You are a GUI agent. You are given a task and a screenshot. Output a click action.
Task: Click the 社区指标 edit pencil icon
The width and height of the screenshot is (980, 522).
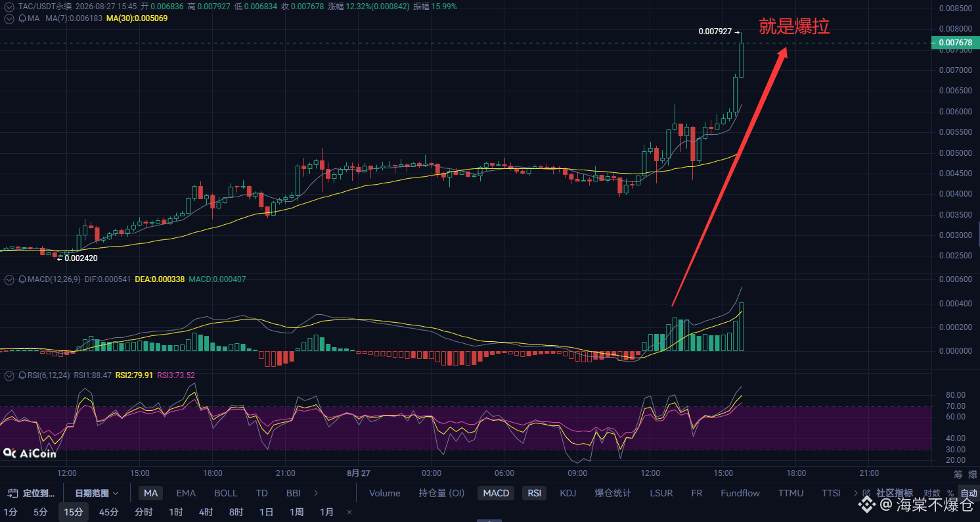point(868,493)
